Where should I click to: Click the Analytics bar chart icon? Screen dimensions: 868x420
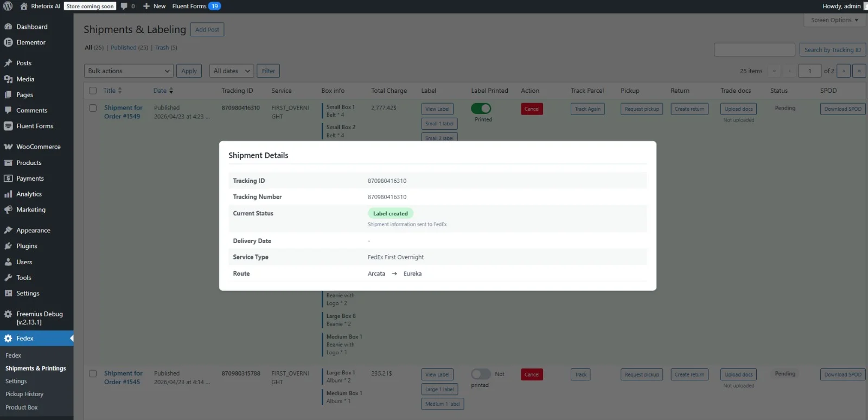[x=8, y=194]
